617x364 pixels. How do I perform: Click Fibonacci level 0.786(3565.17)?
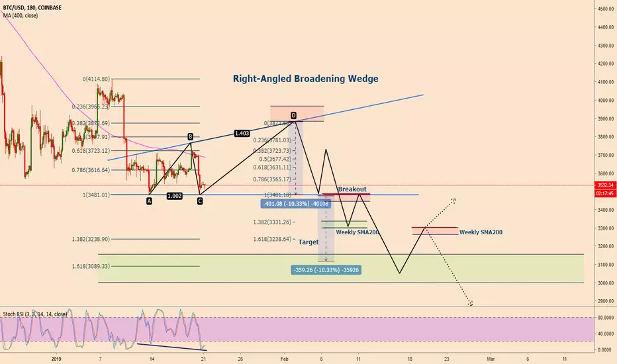pos(272,179)
